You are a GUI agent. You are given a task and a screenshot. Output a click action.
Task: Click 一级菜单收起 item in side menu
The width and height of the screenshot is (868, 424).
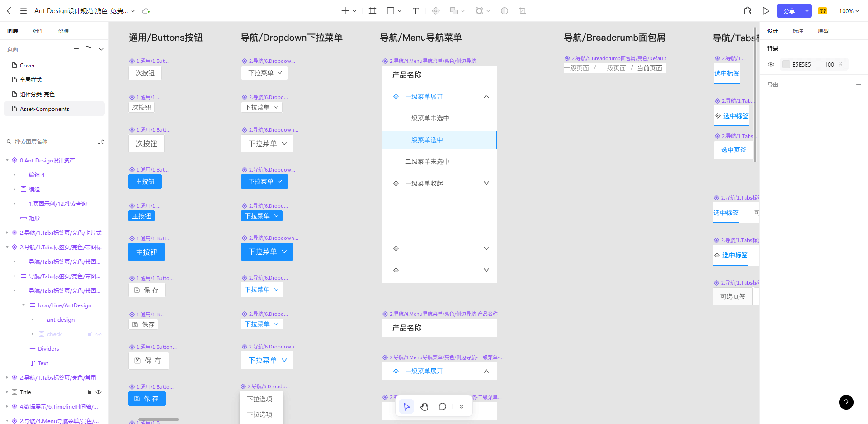point(439,183)
